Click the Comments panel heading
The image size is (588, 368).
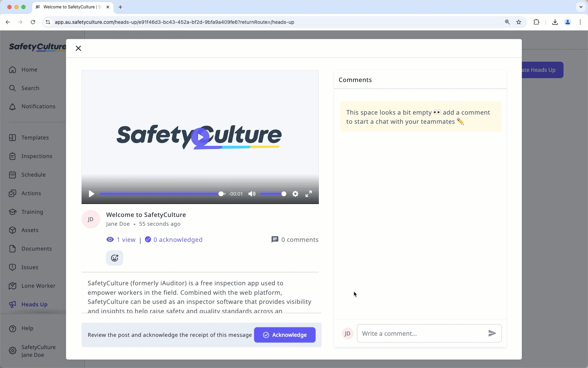pos(355,80)
